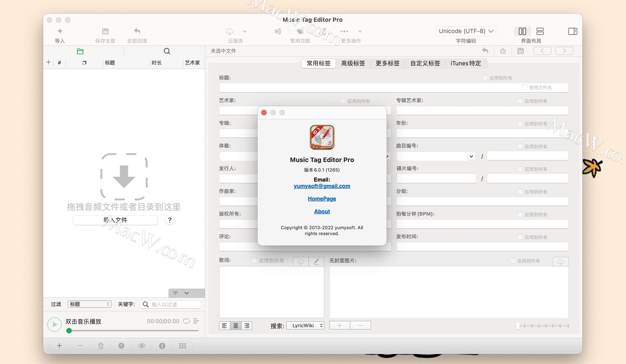
Task: Click the Import plus icon in toolbar
Action: tap(60, 31)
